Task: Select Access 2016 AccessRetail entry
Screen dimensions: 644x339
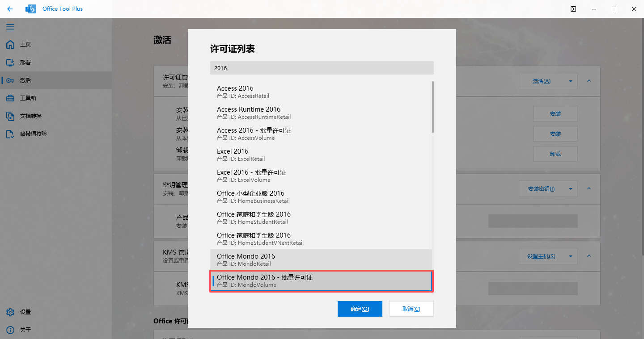Action: tap(321, 92)
